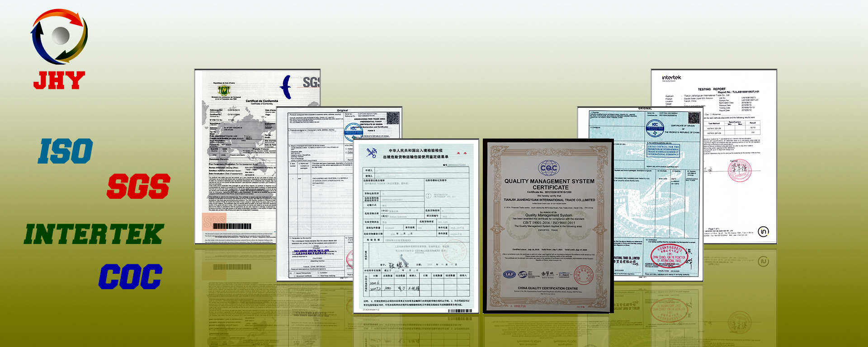868x347 pixels.
Task: Click the QR code on the Form E certificate
Action: pyautogui.click(x=393, y=119)
